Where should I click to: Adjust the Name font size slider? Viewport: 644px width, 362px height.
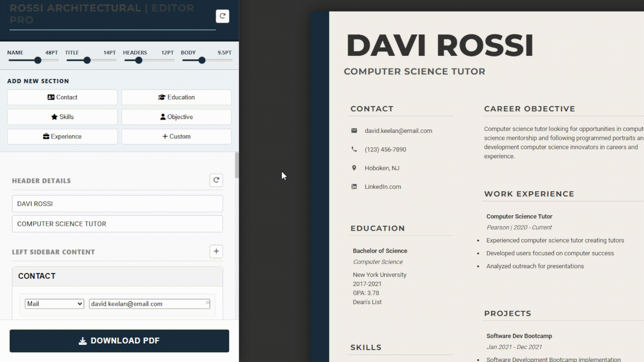point(38,60)
